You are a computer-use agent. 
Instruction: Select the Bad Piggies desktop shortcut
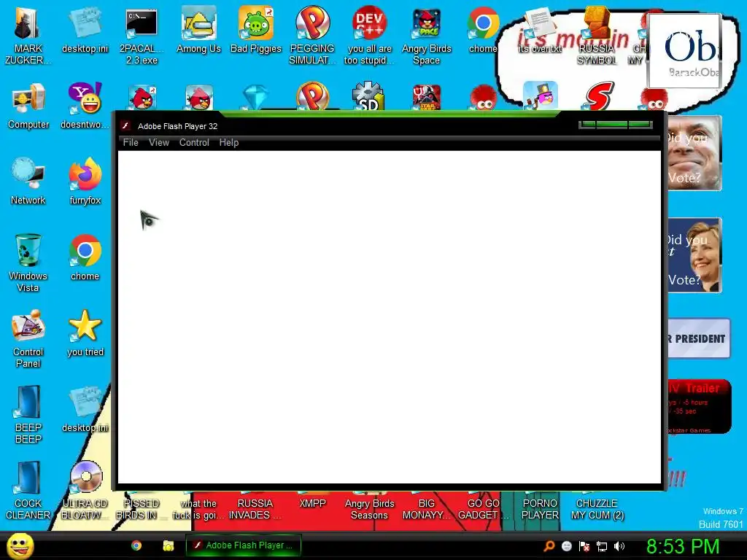tap(256, 29)
